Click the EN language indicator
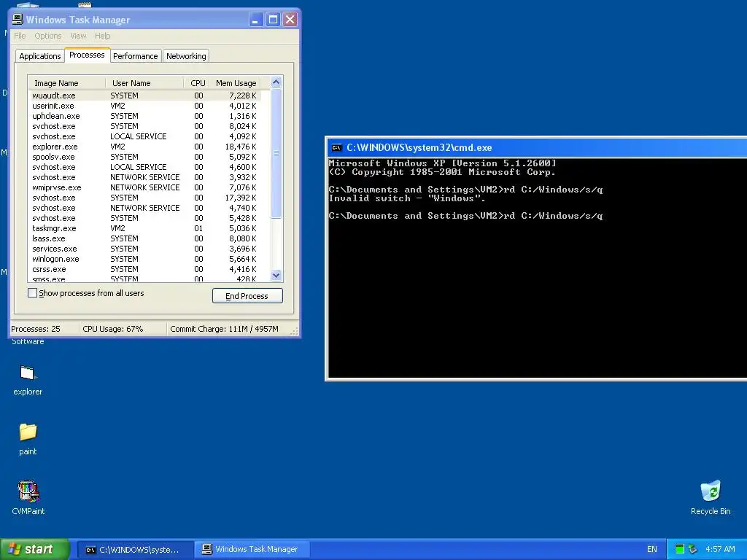 click(x=651, y=549)
